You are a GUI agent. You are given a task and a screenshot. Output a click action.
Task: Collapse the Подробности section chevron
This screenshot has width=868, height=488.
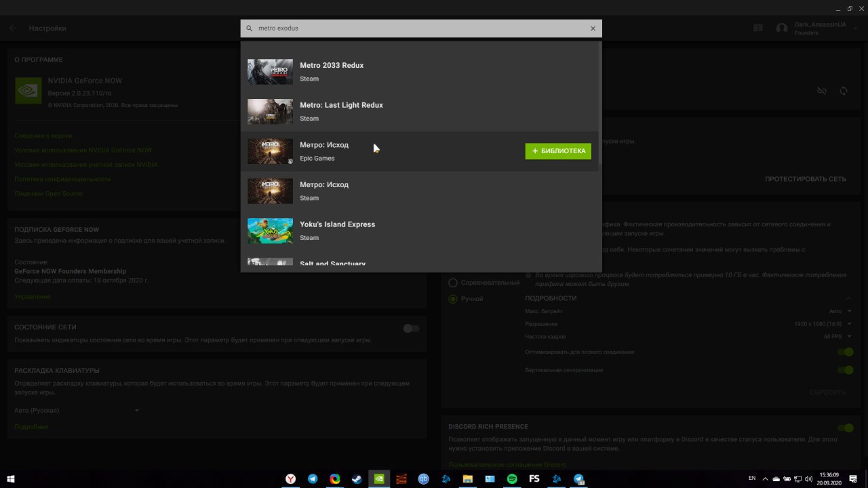[x=848, y=299]
